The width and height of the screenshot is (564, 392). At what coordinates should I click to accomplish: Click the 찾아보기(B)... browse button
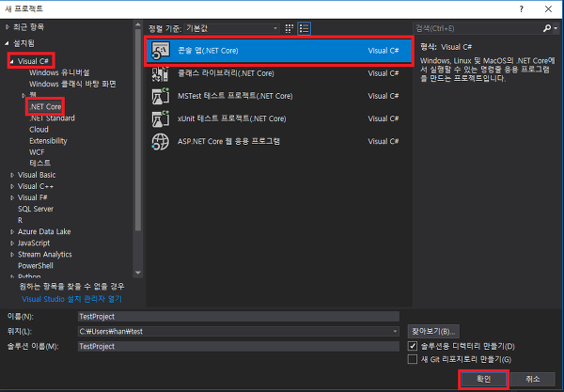click(433, 331)
